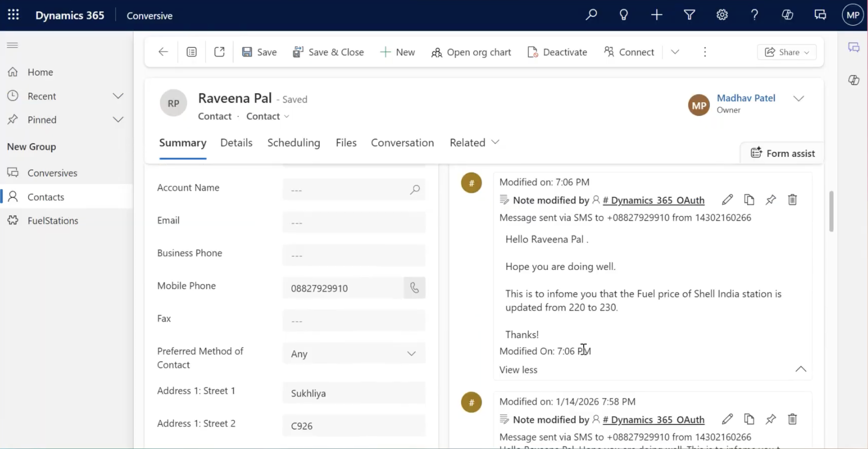
Task: Open the side pane Copilot icon
Action: tap(854, 80)
